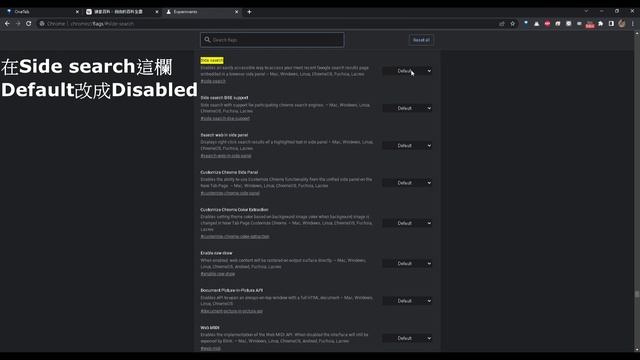
Task: Click the Search flags input field
Action: (x=272, y=40)
